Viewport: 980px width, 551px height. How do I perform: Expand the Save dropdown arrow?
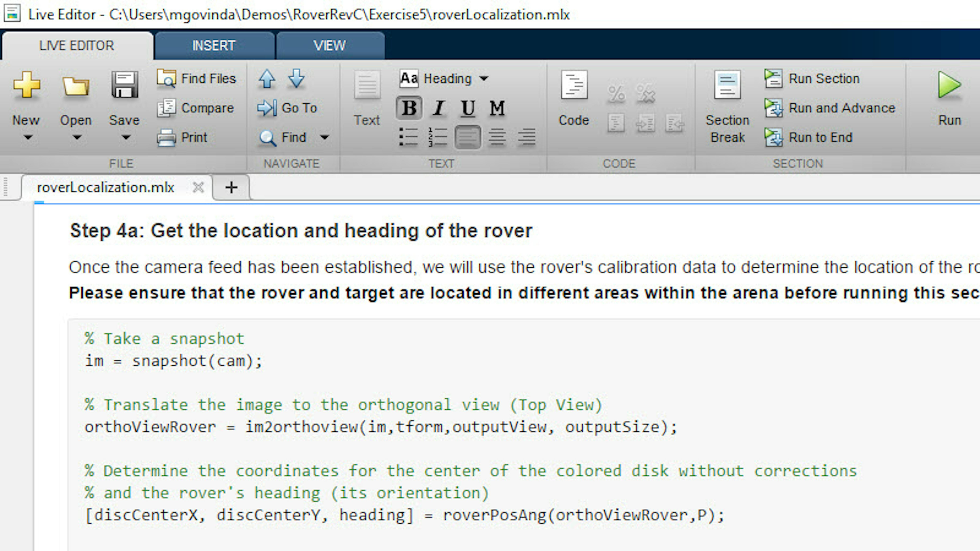click(126, 137)
